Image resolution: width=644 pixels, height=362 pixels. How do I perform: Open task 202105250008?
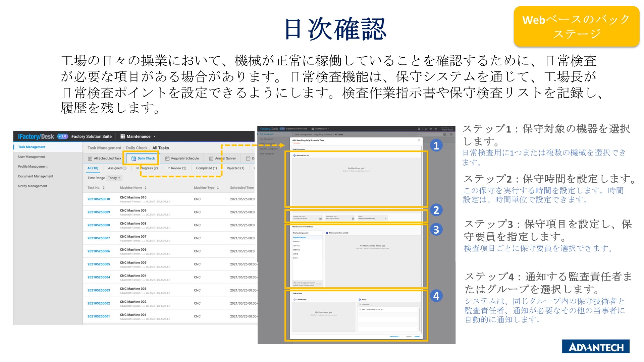point(99,225)
